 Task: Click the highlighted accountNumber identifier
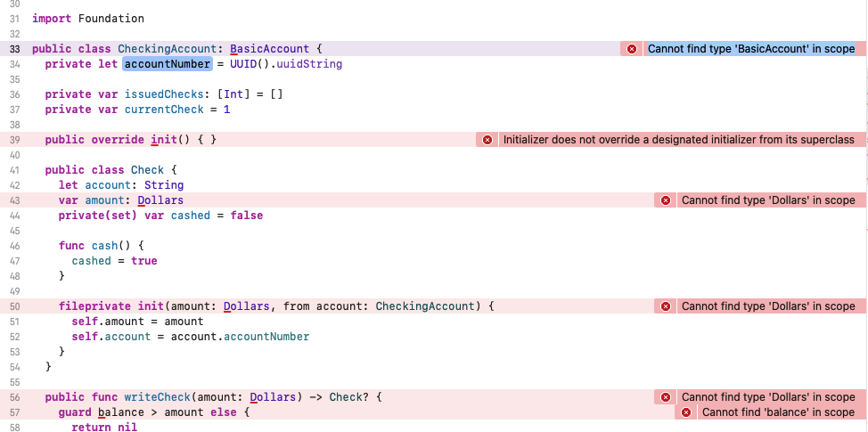[x=168, y=64]
